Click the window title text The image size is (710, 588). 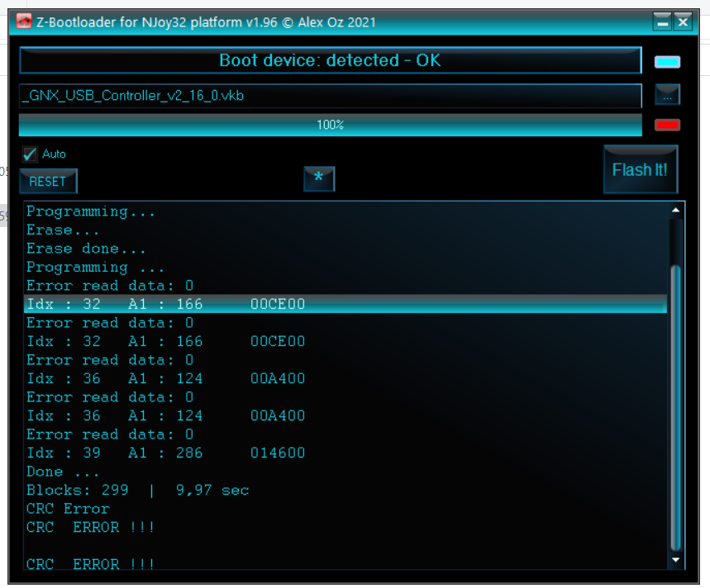[x=206, y=22]
